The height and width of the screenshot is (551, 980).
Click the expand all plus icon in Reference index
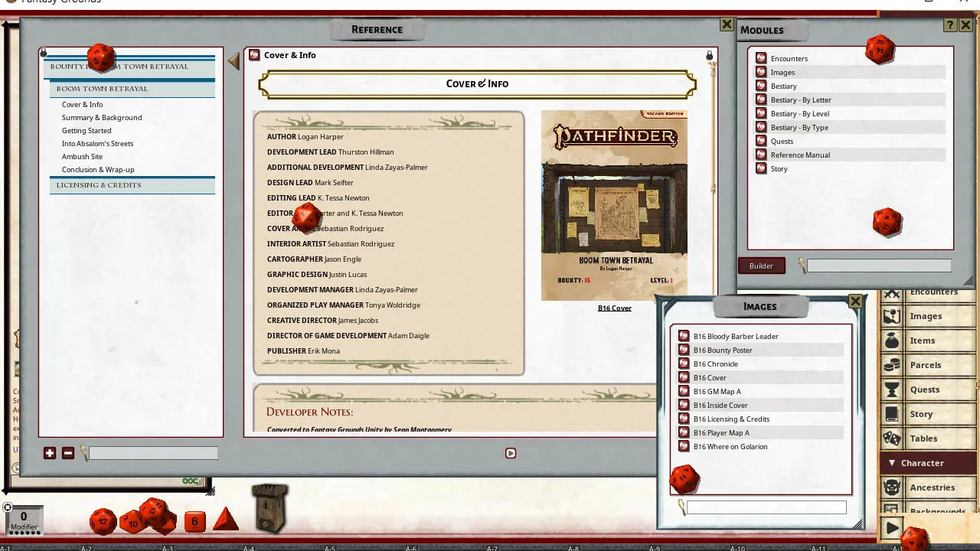coord(50,453)
